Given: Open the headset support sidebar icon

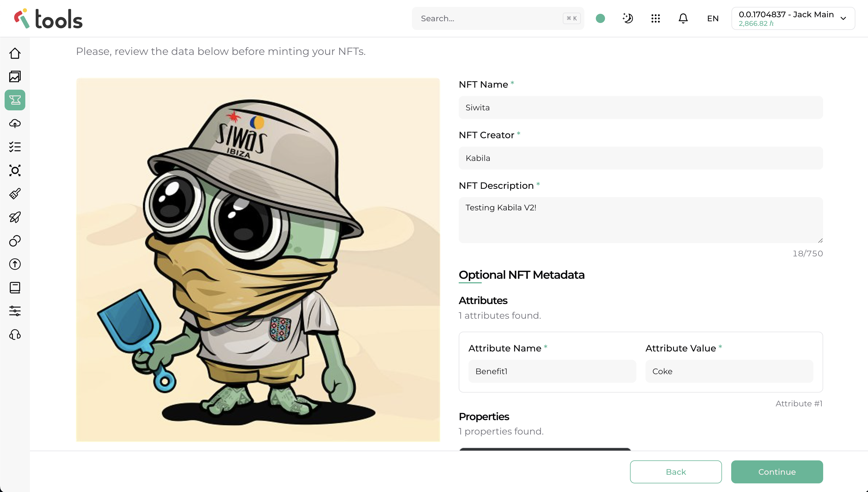Looking at the screenshot, I should coord(15,335).
